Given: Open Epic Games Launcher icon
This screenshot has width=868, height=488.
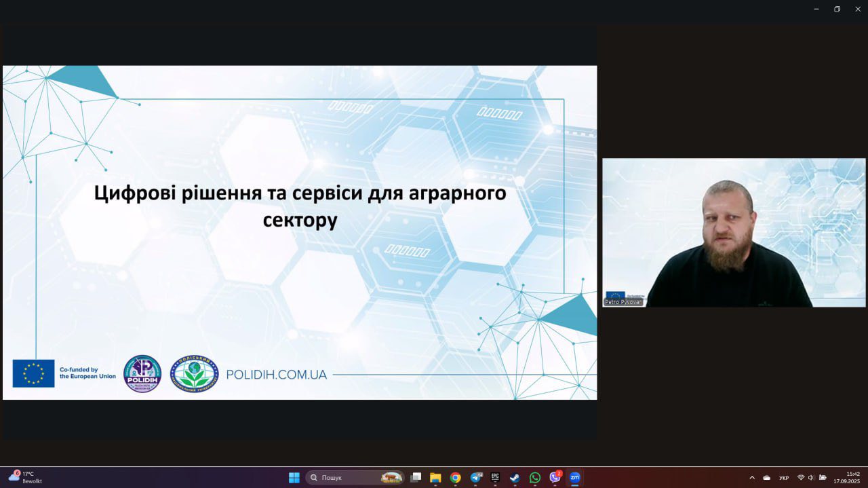Looking at the screenshot, I should point(496,478).
